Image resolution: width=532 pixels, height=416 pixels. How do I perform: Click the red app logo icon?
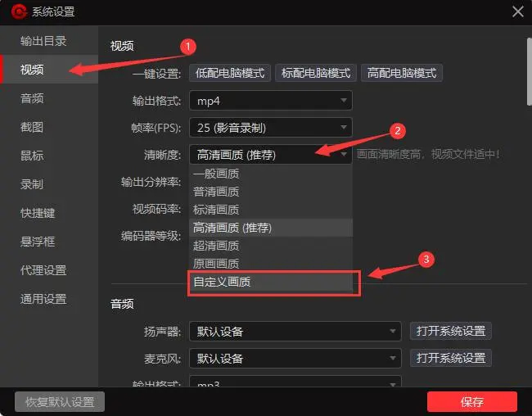19,11
